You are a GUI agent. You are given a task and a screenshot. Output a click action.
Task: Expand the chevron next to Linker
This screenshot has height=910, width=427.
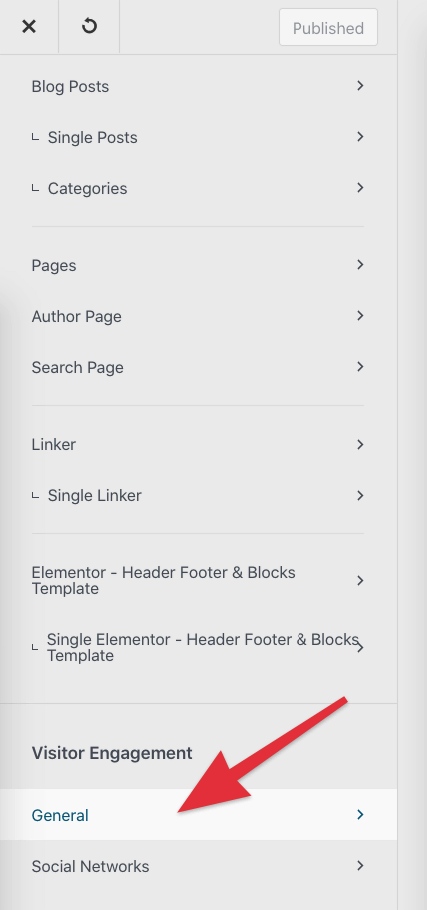360,445
